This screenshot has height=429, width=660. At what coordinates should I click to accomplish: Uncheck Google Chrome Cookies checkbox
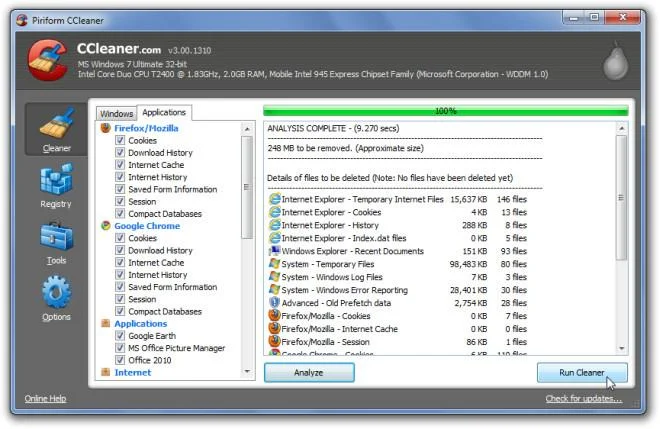tap(120, 238)
